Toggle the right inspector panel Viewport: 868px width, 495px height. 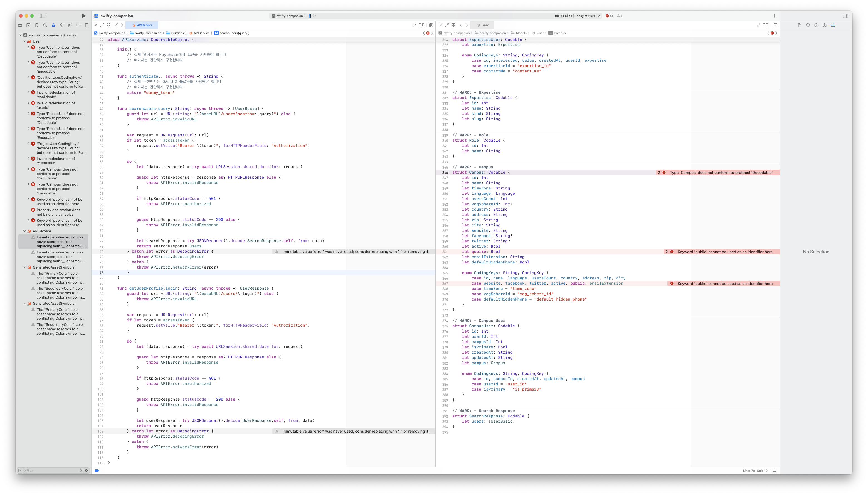[845, 16]
